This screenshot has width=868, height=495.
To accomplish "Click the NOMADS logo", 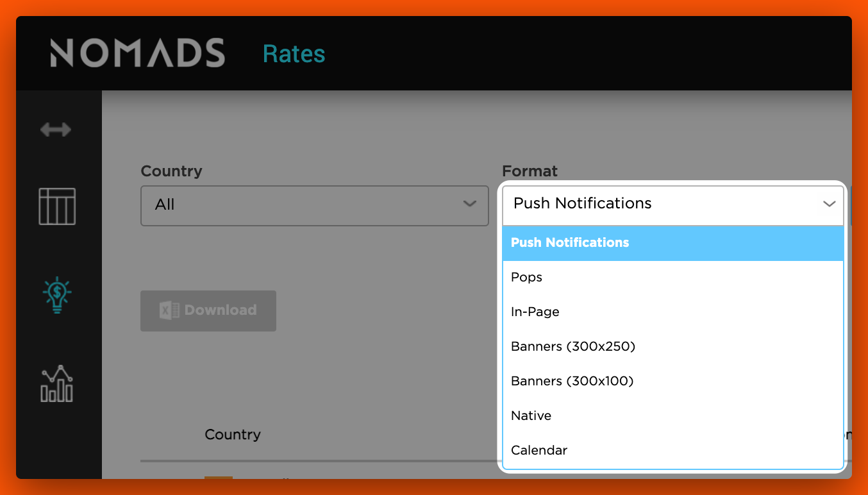I will 138,53.
